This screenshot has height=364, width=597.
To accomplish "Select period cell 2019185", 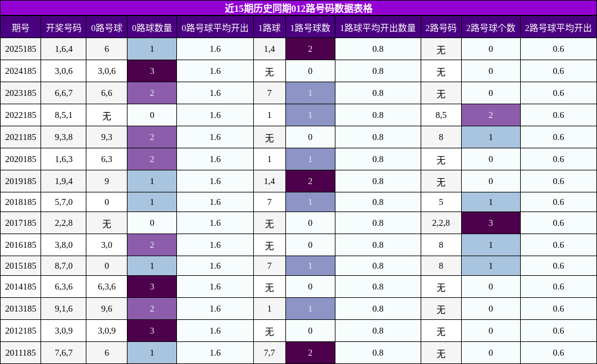I will coord(21,181).
